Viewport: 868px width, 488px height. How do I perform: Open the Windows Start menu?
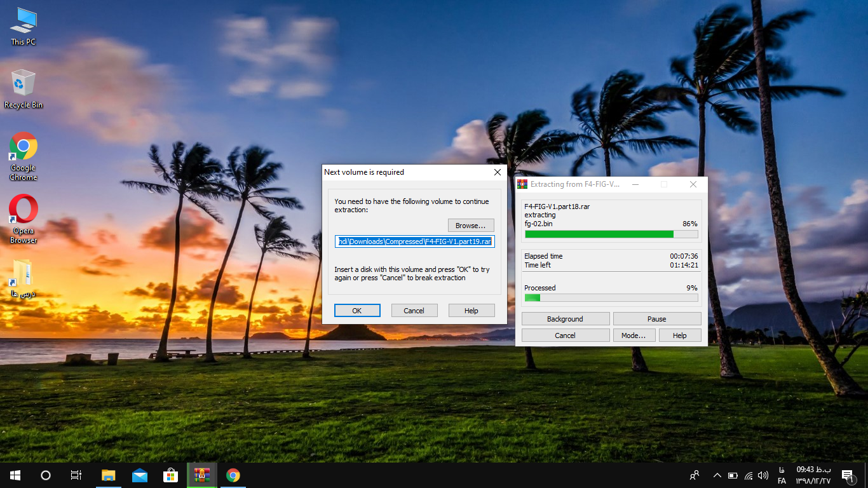click(x=15, y=475)
